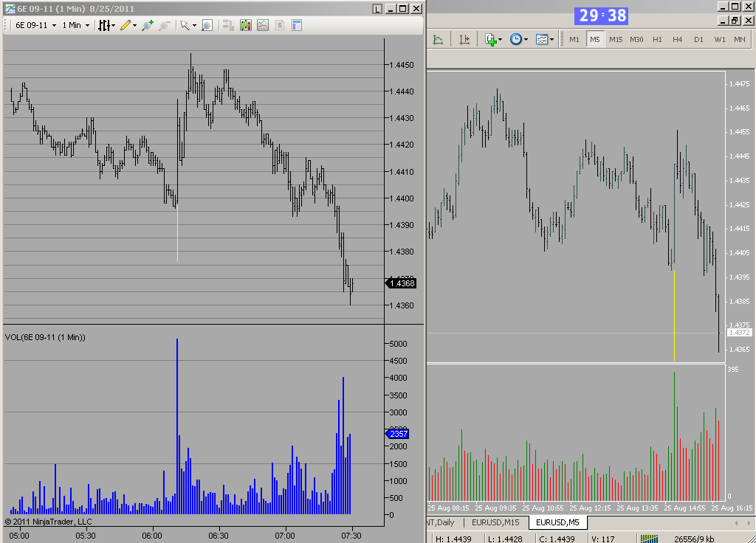Screen dimensions: 756x543
Task: Click the templates icon in MetaTrader
Action: coord(542,40)
